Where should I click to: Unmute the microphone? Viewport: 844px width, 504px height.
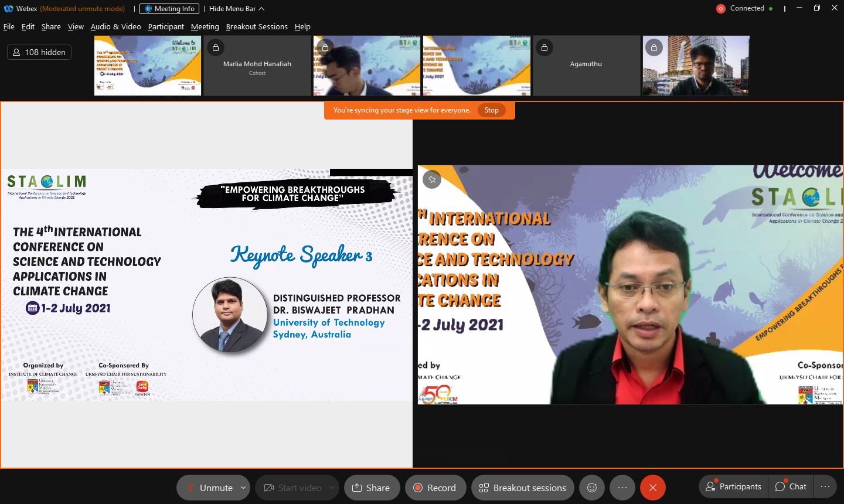pos(209,488)
